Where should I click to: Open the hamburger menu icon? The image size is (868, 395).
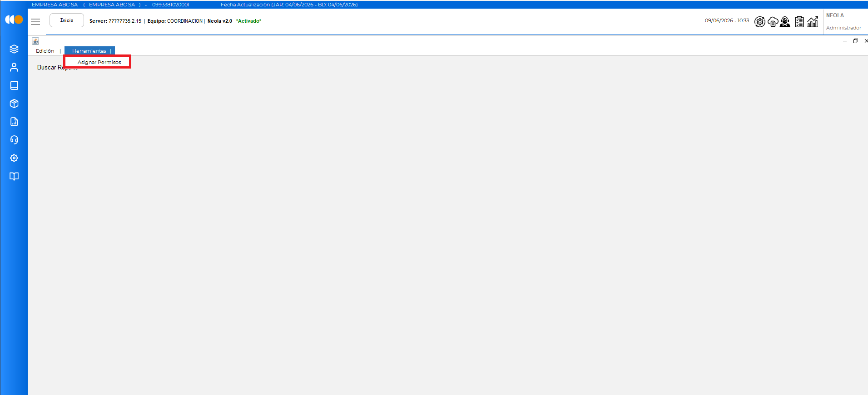point(35,21)
